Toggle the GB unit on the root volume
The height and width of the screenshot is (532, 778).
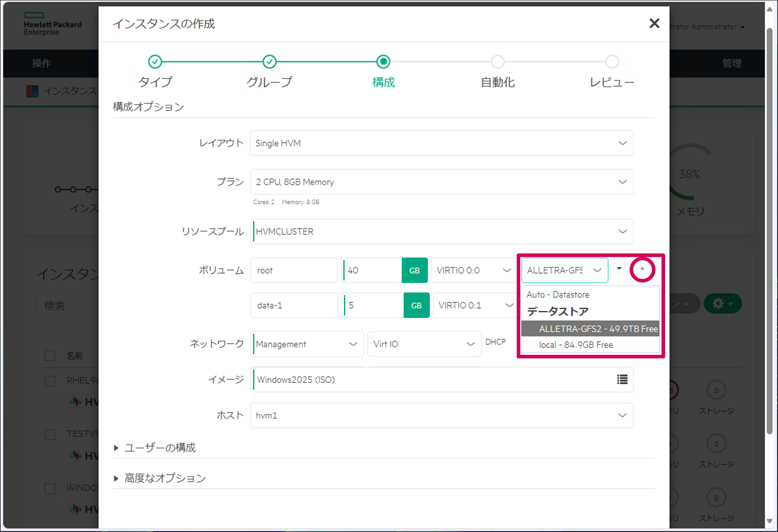click(x=415, y=270)
